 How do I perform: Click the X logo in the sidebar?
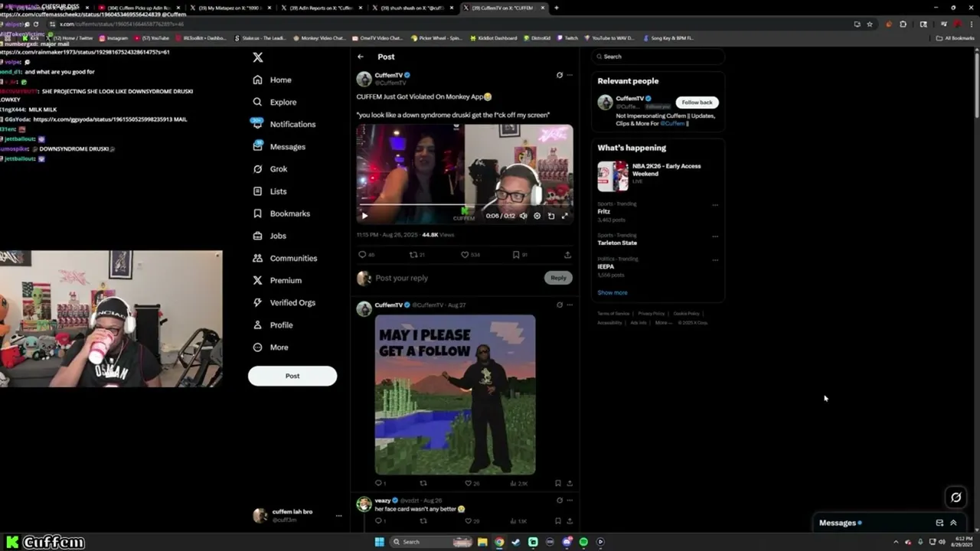click(x=258, y=57)
